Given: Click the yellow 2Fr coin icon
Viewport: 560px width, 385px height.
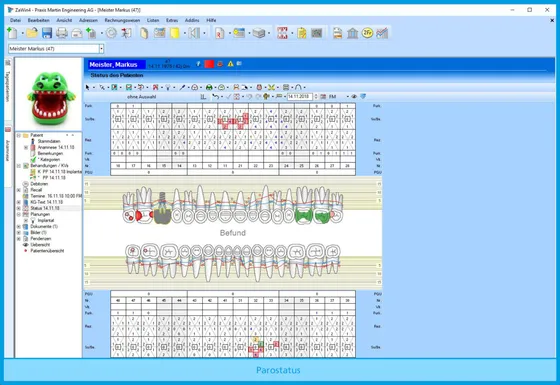Looking at the screenshot, I should point(367,33).
